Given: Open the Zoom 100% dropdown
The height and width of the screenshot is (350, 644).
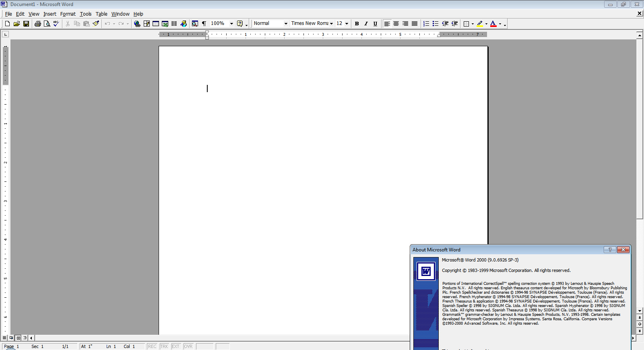Looking at the screenshot, I should pos(231,24).
